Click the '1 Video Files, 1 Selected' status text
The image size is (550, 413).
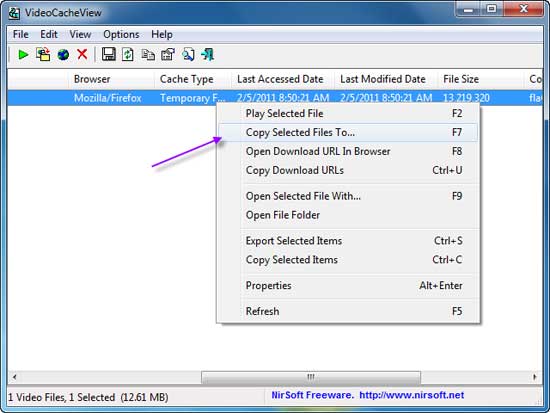coord(61,398)
